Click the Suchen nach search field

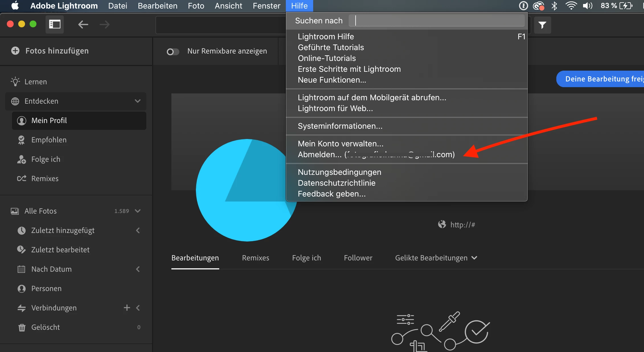point(437,21)
